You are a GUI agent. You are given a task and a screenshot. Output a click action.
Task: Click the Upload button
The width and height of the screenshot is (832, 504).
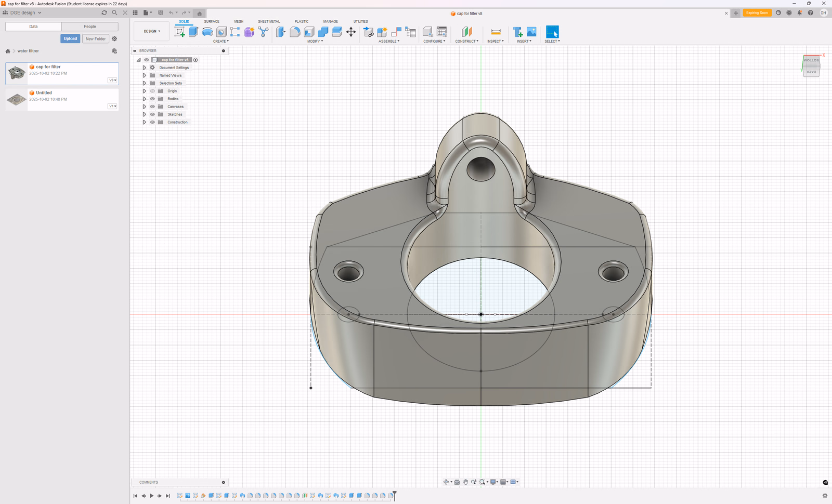pyautogui.click(x=70, y=38)
